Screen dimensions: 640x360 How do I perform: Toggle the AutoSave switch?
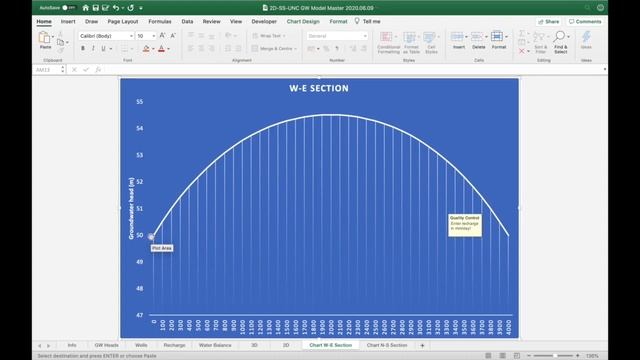coord(68,8)
